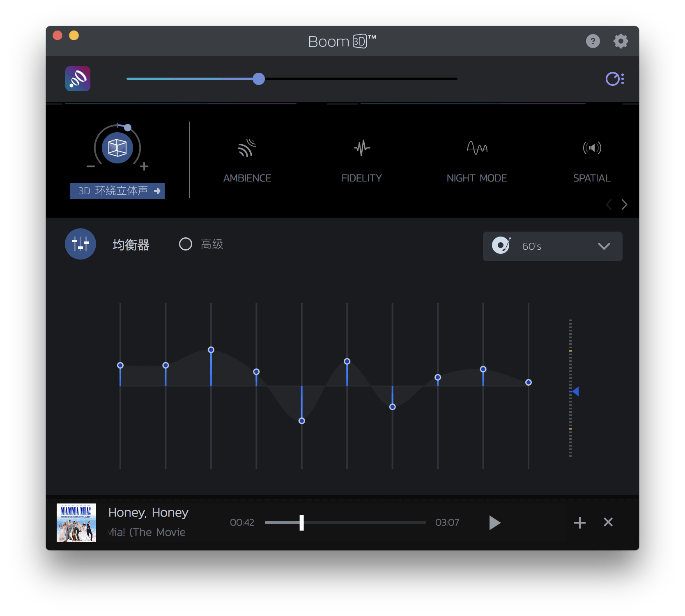Go to next effects page arrow
Image resolution: width=685 pixels, height=616 pixels.
[624, 205]
